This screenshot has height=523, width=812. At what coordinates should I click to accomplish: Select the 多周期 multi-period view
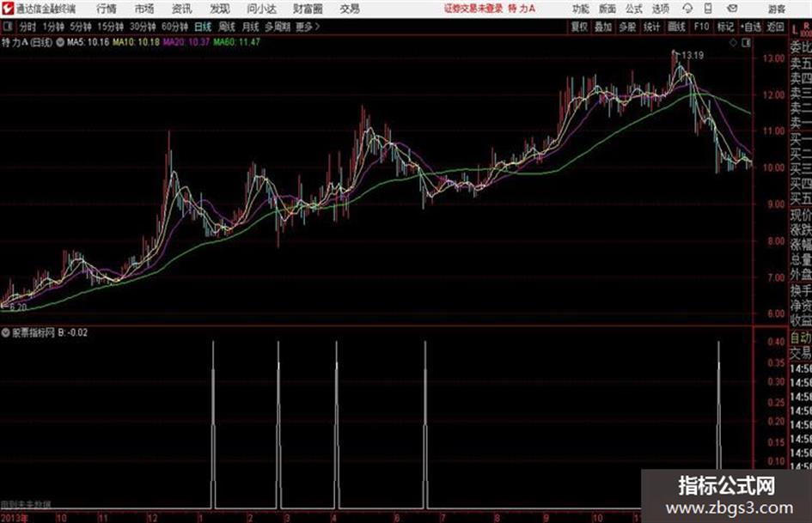(278, 27)
